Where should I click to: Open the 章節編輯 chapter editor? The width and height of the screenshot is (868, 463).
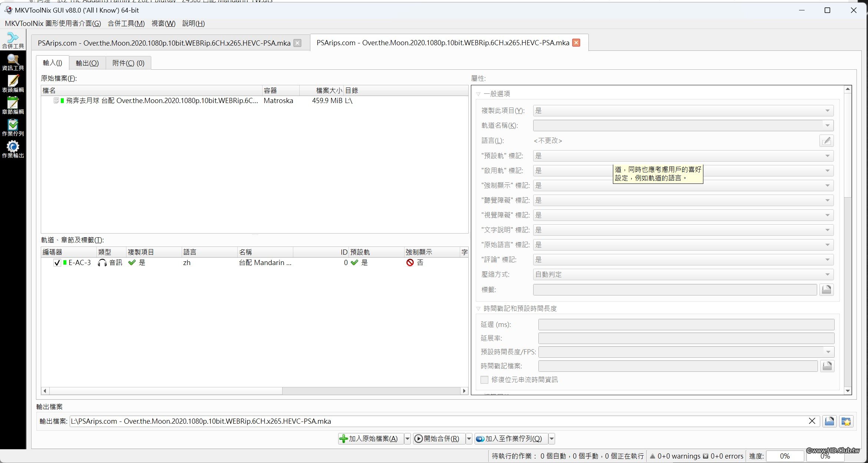coord(13,106)
